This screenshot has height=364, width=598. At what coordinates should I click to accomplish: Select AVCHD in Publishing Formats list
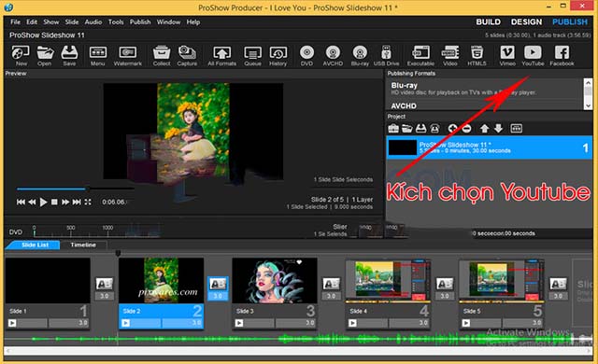click(484, 105)
